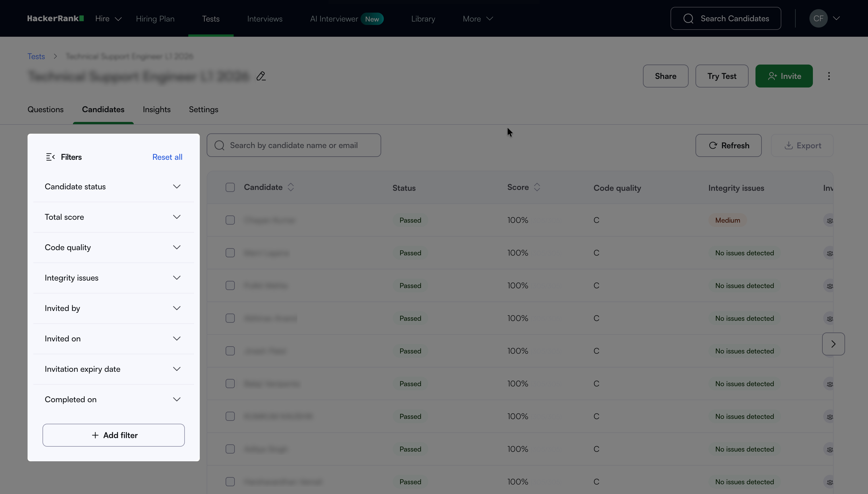The width and height of the screenshot is (868, 494).
Task: Check the third candidate row checkbox
Action: [x=230, y=285]
